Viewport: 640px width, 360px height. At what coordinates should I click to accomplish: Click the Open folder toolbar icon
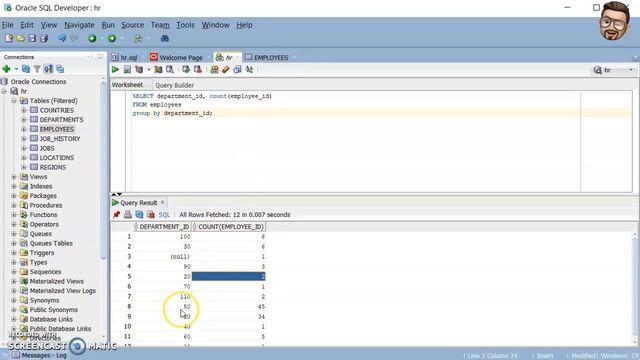(x=20, y=38)
